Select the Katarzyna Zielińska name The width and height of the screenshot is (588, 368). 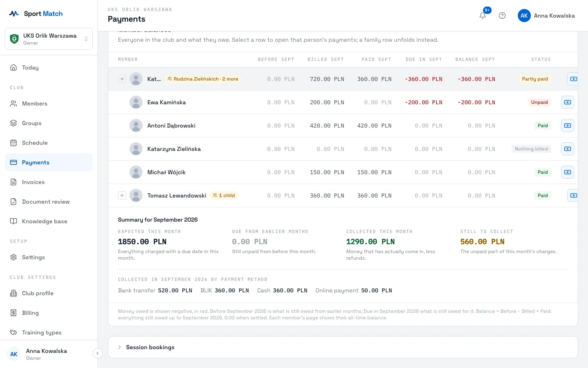coord(174,149)
